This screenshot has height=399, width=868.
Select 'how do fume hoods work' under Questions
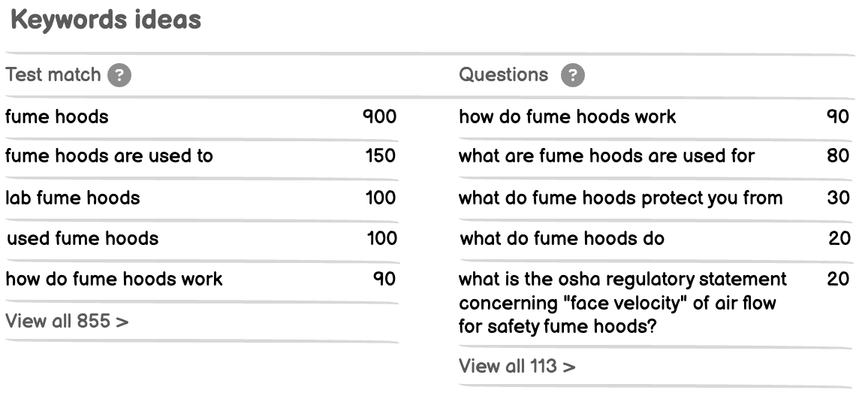coord(568,117)
